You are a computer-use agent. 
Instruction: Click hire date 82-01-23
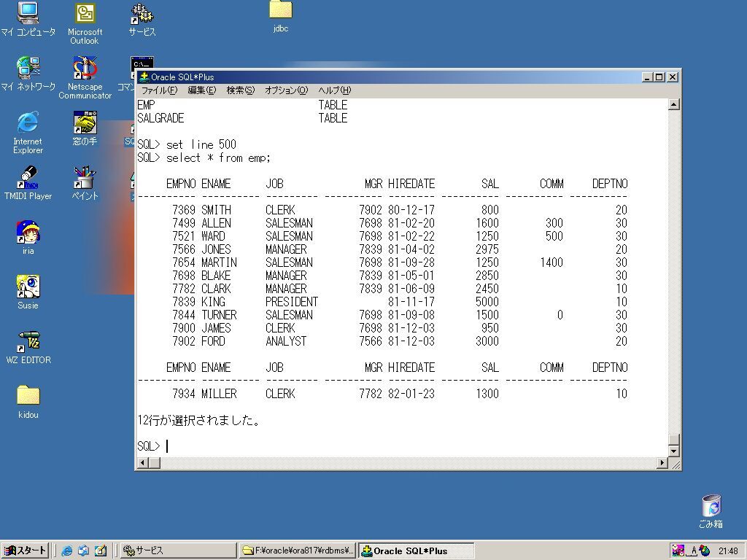(411, 394)
